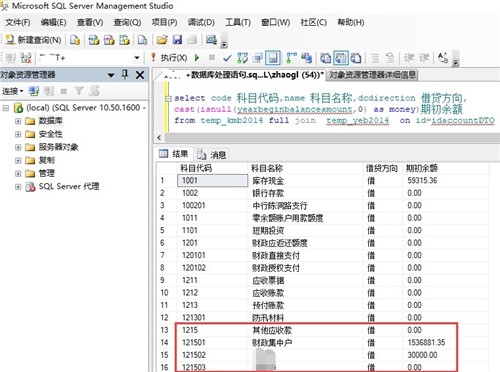Click the Activity Monitor icon

pos(211,40)
